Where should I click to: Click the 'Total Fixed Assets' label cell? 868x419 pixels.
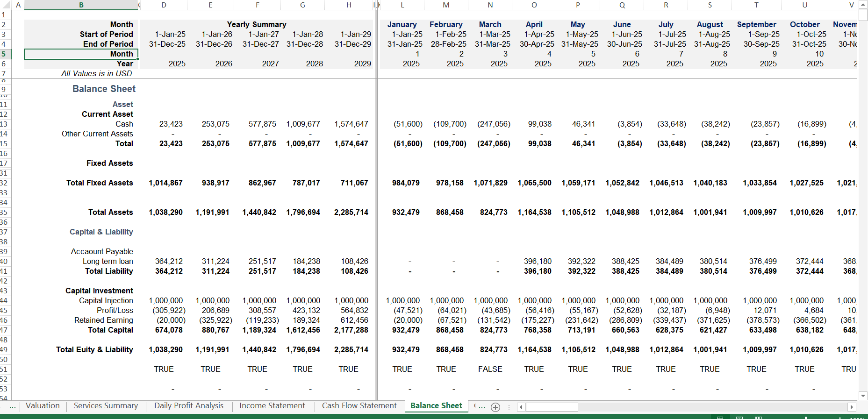[x=100, y=183]
